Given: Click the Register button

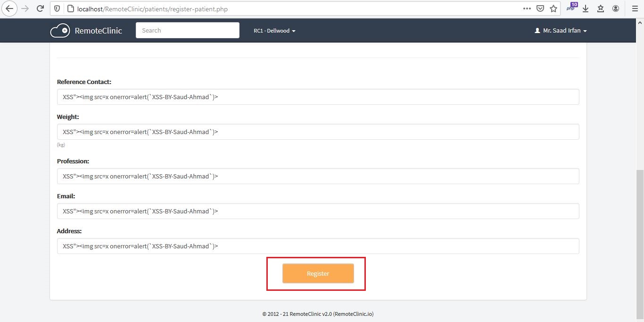Looking at the screenshot, I should pos(318,273).
